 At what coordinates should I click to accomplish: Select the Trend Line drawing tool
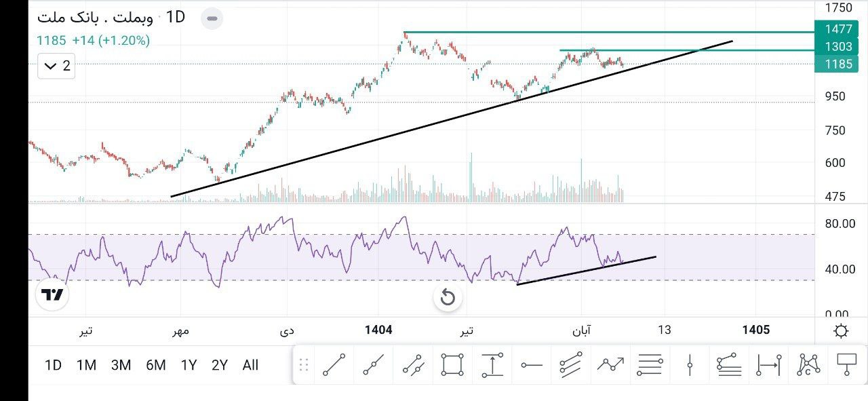point(334,364)
